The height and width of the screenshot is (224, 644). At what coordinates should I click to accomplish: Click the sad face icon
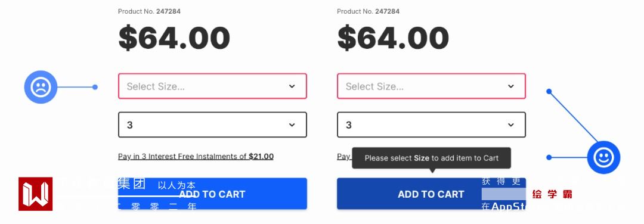point(41,87)
